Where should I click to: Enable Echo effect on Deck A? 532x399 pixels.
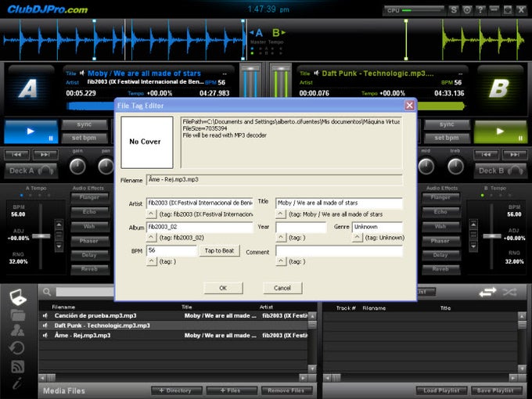89,212
